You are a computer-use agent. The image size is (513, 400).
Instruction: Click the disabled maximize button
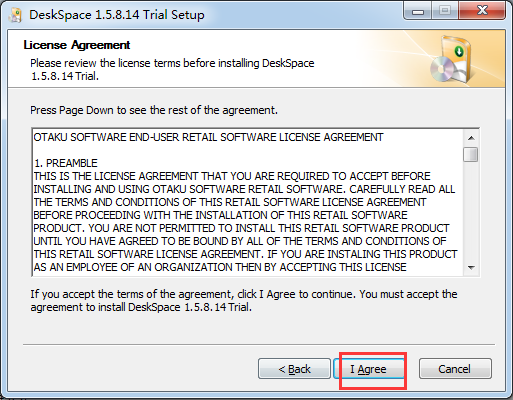[445, 11]
